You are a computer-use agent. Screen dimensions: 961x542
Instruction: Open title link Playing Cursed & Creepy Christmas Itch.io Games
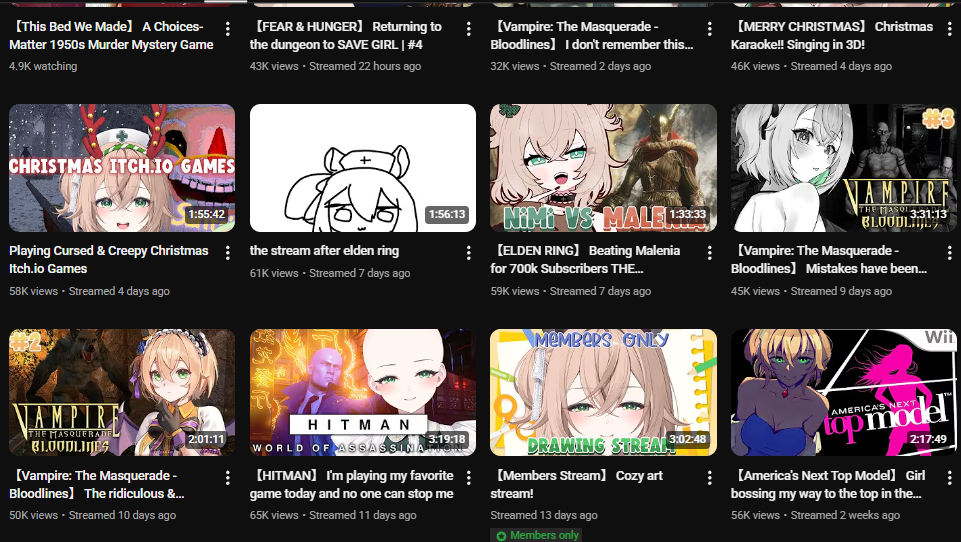pos(108,259)
